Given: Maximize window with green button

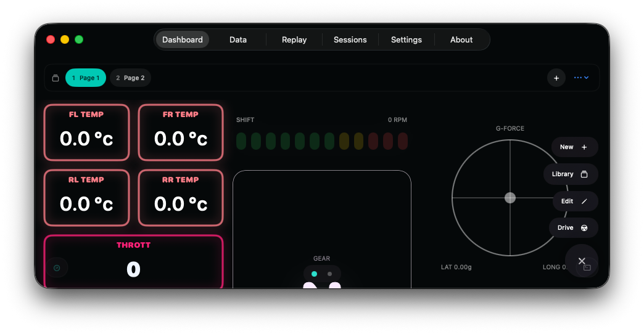Looking at the screenshot, I should click(x=79, y=39).
